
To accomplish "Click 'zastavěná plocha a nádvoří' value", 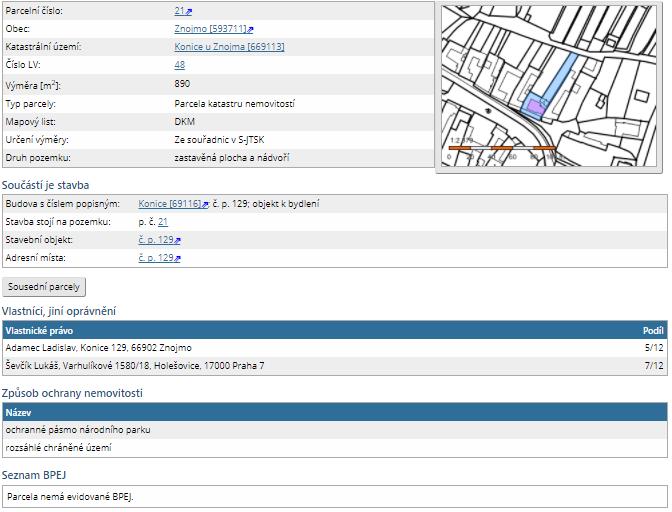I will pyautogui.click(x=232, y=158).
